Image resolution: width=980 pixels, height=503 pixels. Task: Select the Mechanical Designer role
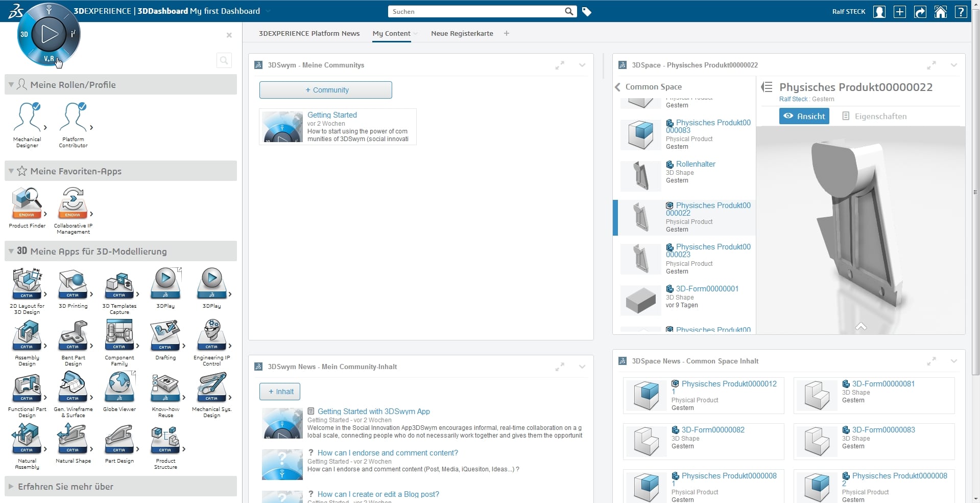[27, 117]
